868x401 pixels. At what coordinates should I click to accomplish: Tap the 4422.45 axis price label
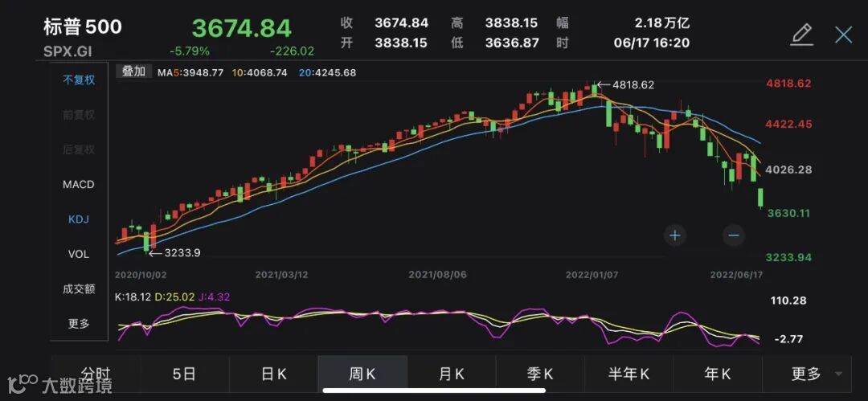789,124
